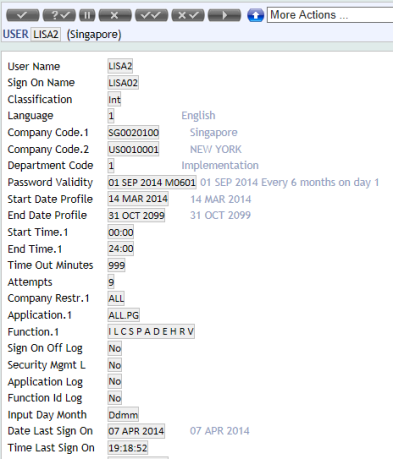Click Password Validity field 01 SEP 2014 M0601

tap(152, 182)
